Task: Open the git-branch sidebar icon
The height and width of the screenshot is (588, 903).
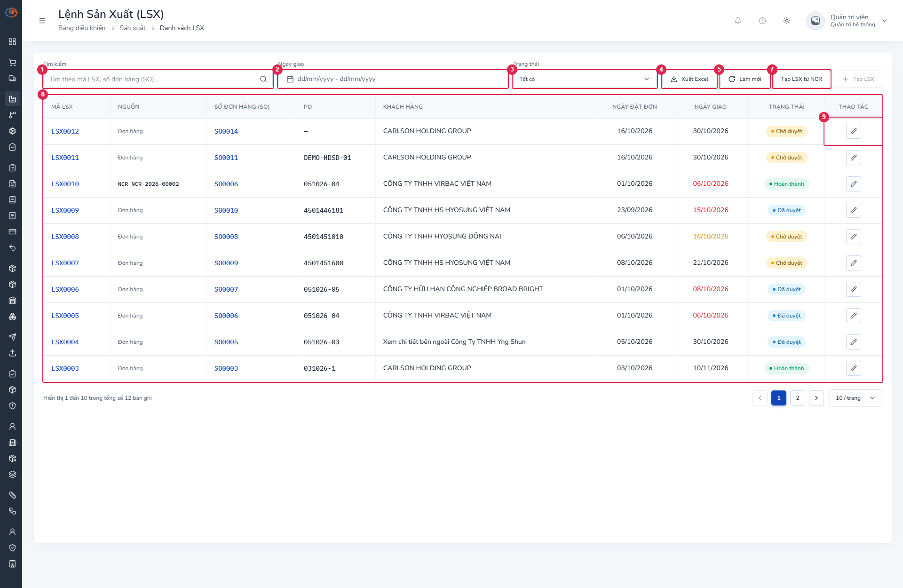Action: click(x=13, y=115)
